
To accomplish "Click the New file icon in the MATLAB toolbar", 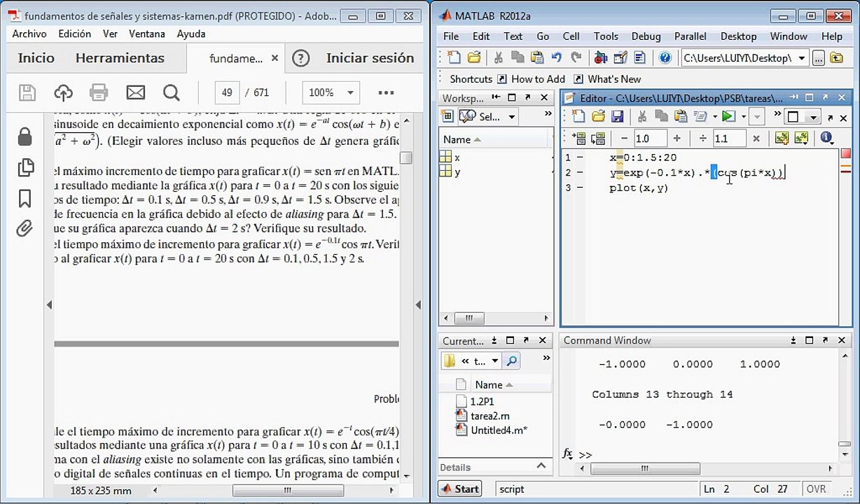I will coord(454,58).
